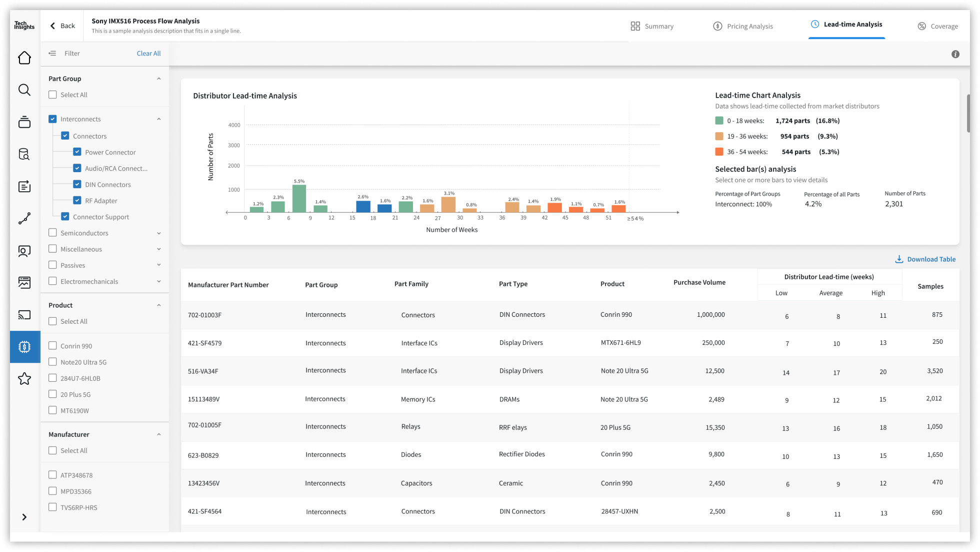This screenshot has height=552, width=980.
Task: Check the Conrin 990 product checkbox
Action: 52,345
